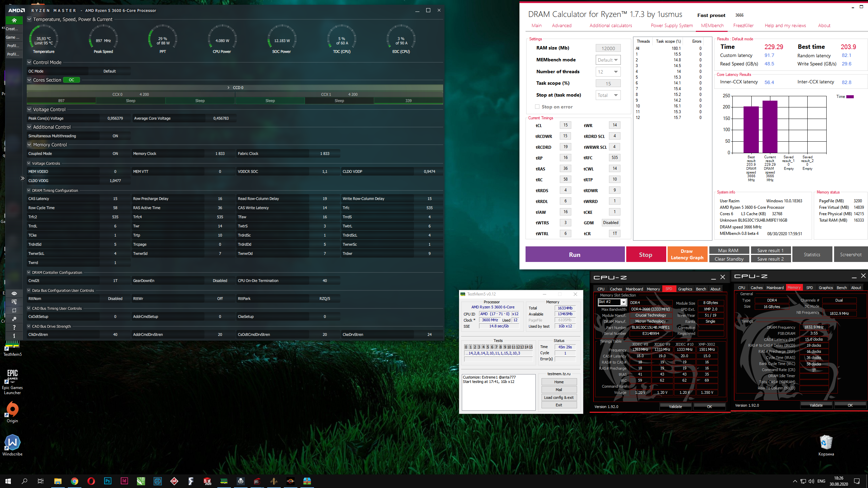Click the purple Run button
This screenshot has width=868, height=488.
coord(575,255)
